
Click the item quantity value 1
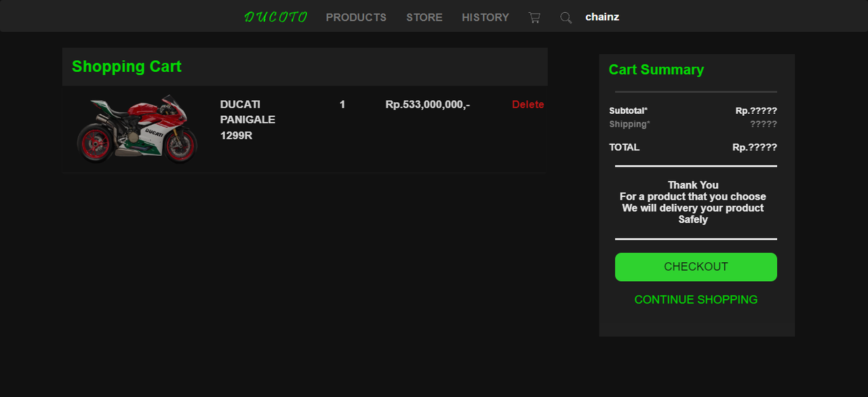click(342, 104)
